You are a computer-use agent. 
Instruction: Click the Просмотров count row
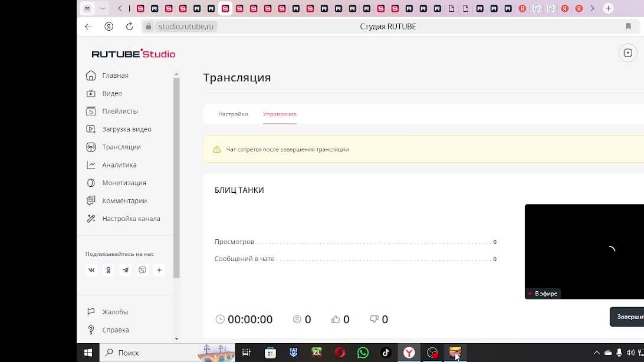pyautogui.click(x=355, y=242)
